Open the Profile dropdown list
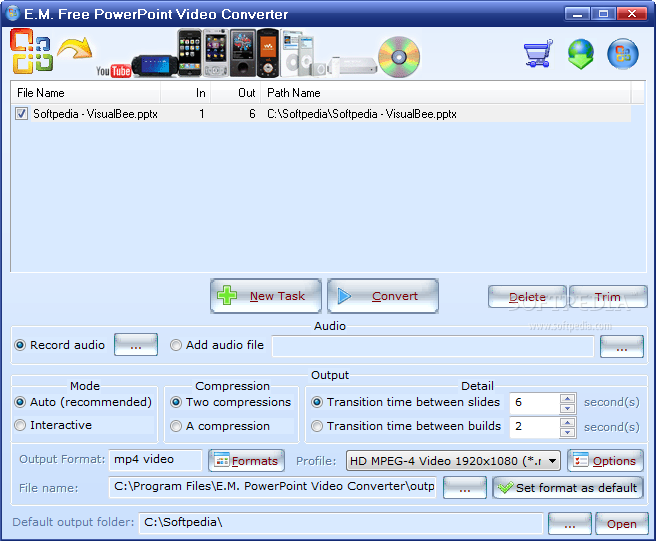Viewport: 656px width, 541px height. coord(552,461)
